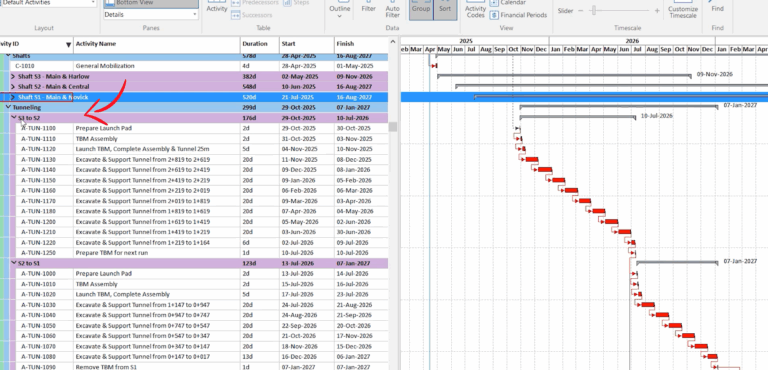Collapse the S2 to S1 group

pyautogui.click(x=14, y=263)
